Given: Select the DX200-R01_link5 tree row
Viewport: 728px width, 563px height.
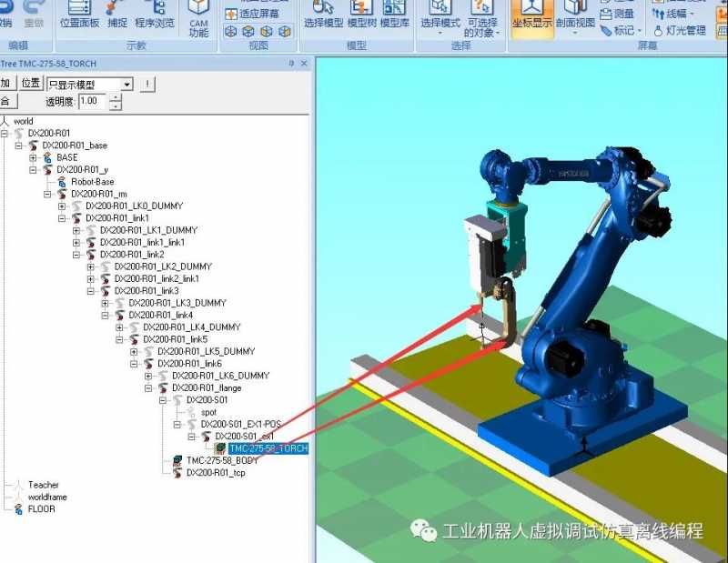Looking at the screenshot, I should pyautogui.click(x=175, y=339).
